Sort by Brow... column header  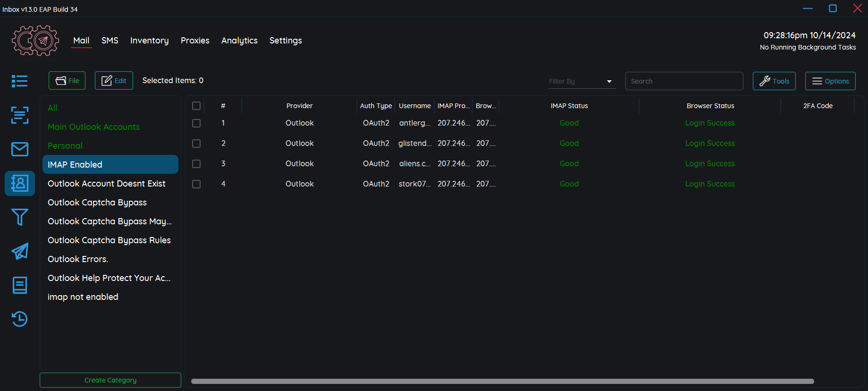coord(486,106)
